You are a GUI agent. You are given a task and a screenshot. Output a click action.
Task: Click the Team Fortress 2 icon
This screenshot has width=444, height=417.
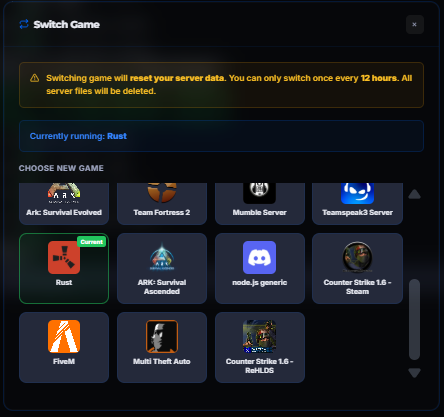click(162, 193)
